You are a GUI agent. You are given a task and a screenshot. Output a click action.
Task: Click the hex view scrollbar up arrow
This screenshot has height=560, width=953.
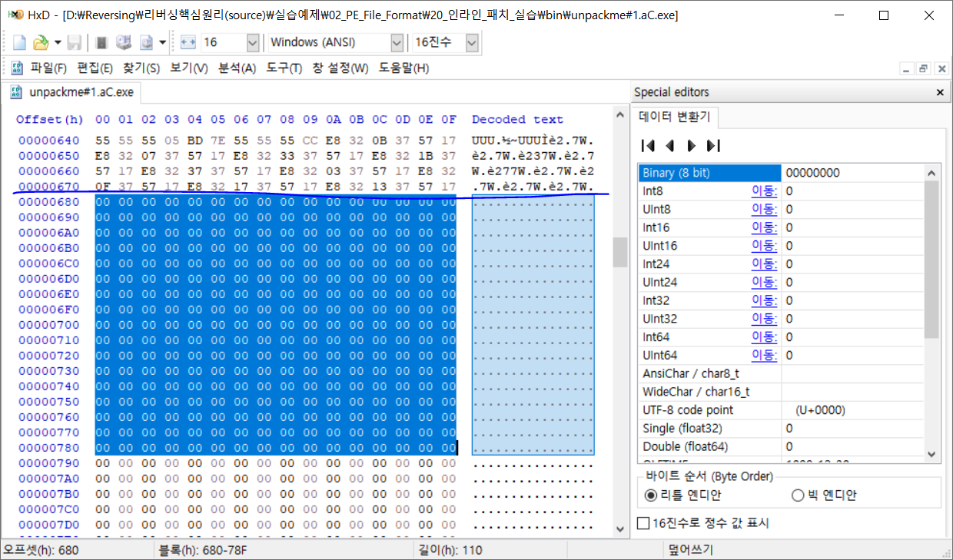[x=619, y=114]
